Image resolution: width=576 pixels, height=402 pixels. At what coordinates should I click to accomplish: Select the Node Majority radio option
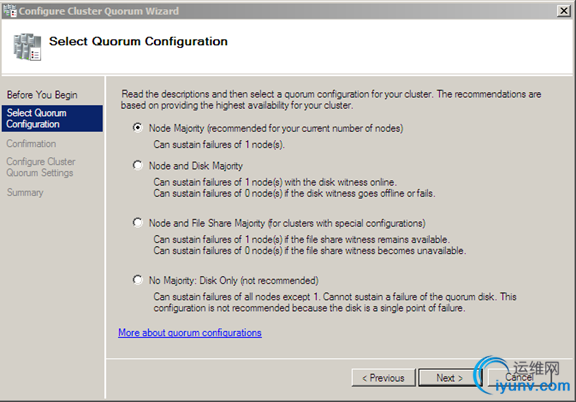138,128
